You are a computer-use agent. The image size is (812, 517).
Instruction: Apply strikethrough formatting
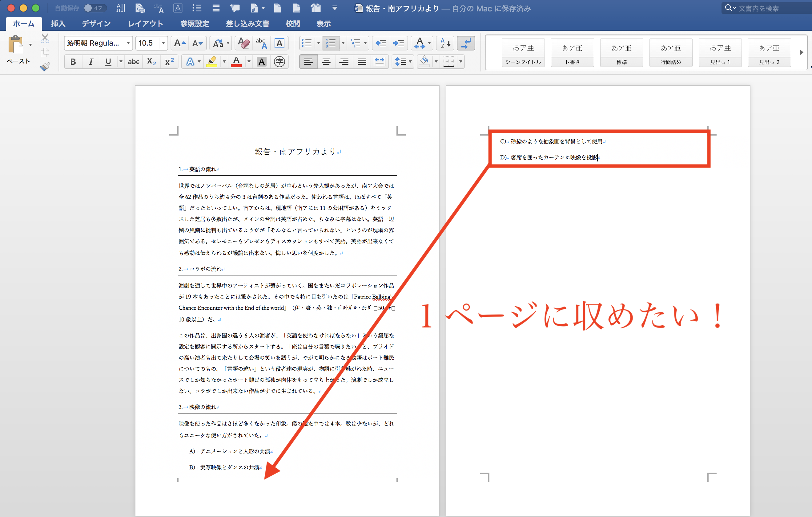(x=134, y=62)
